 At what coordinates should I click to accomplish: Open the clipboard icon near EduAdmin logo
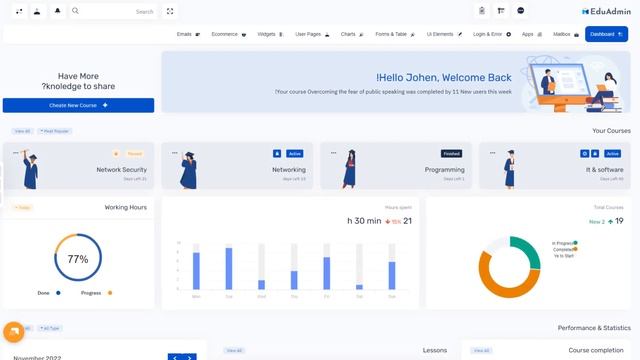(482, 11)
